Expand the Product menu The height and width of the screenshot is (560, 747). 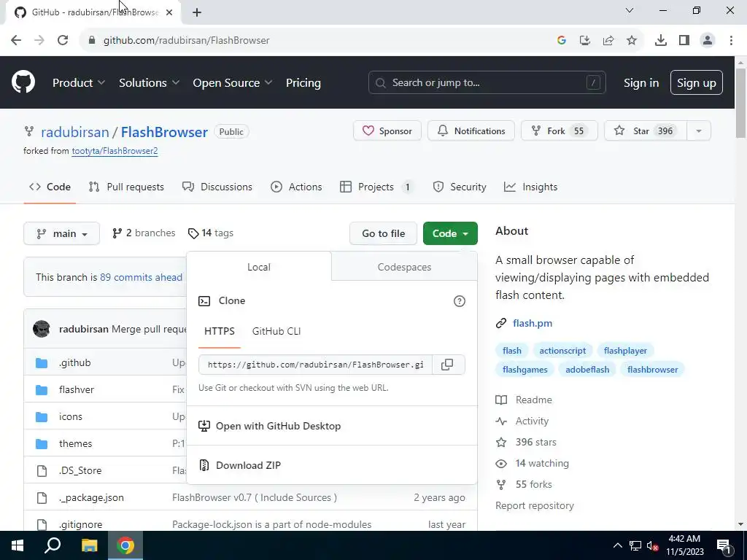pos(79,83)
